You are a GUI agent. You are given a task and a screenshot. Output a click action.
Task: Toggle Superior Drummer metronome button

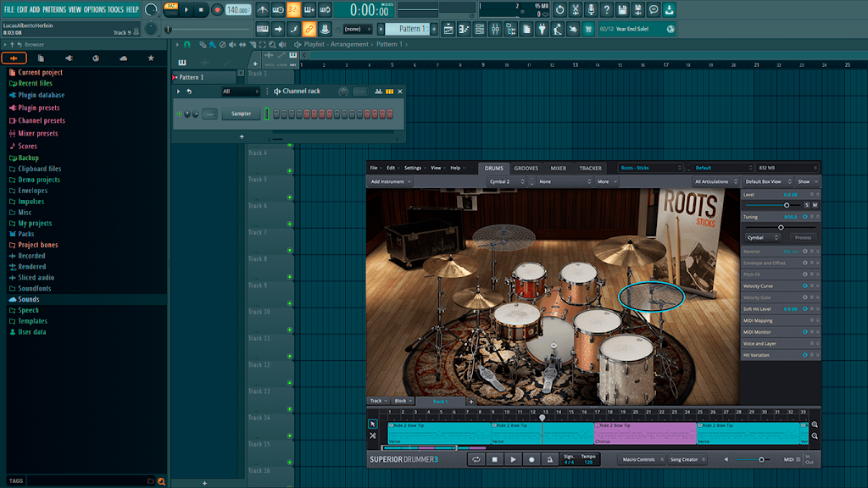(x=549, y=459)
